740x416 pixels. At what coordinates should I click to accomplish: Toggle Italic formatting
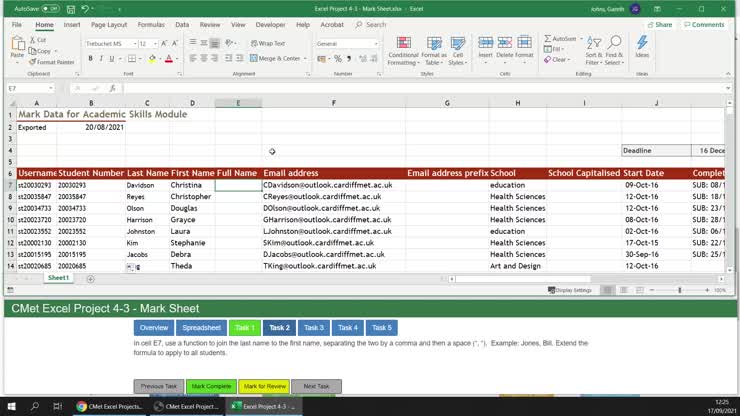pos(101,59)
